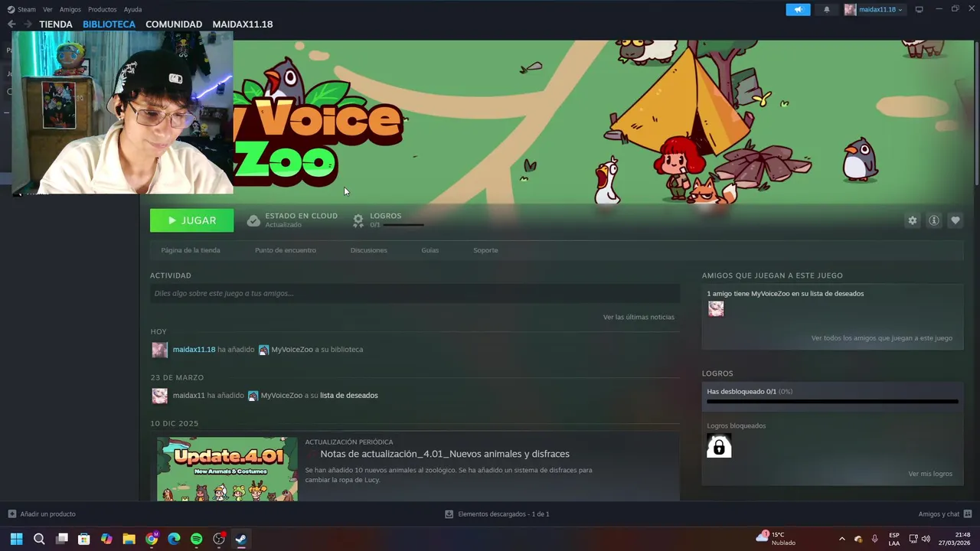Click Ver todos los amigos que juegan

882,338
